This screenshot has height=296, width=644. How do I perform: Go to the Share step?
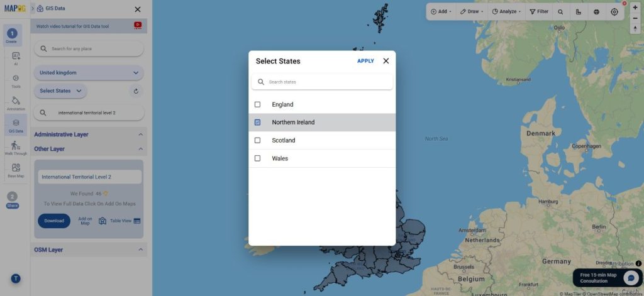click(13, 200)
